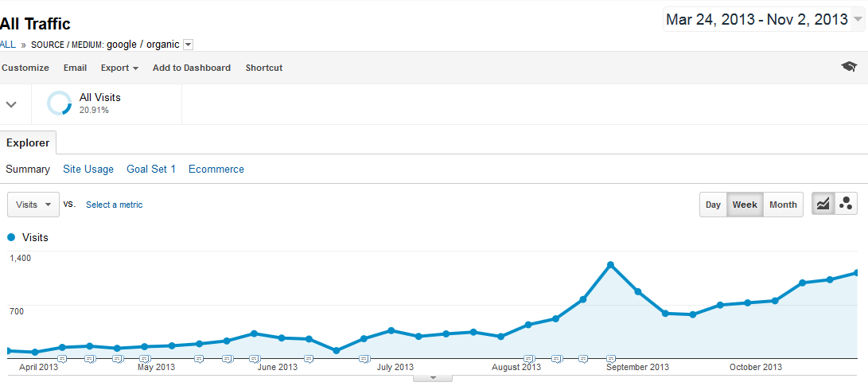
Task: Set the graph interval to Day
Action: coord(713,205)
